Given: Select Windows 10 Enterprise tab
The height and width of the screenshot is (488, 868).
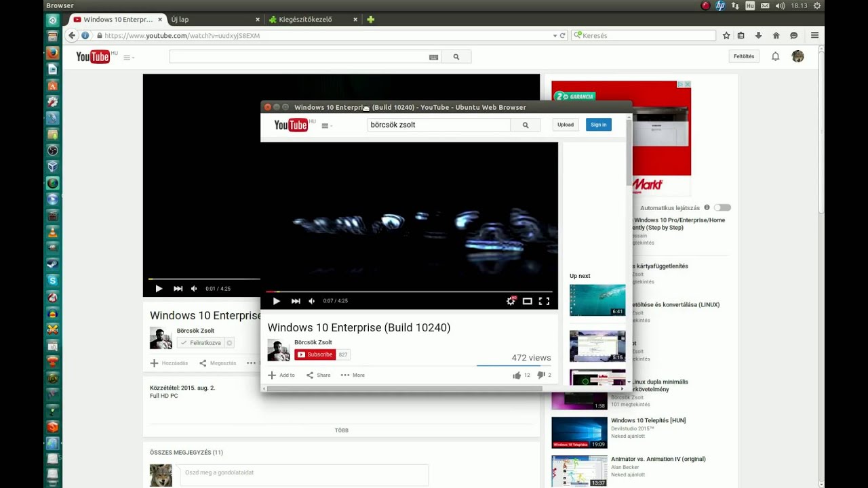Looking at the screenshot, I should point(117,20).
